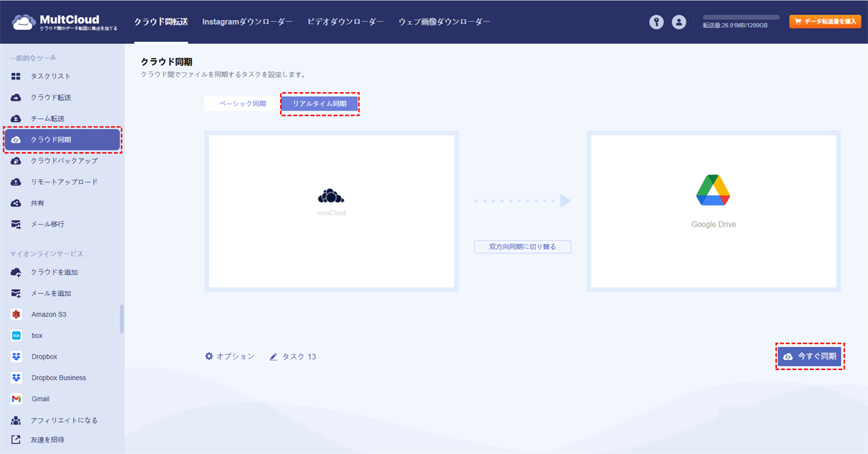868x454 pixels.
Task: Select the Gmail service label
Action: (41, 398)
